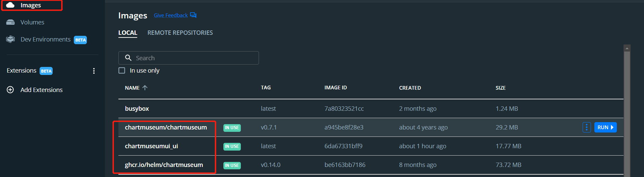Select the chartmuseum/chartmuseum image name
The height and width of the screenshot is (177, 644).
click(166, 127)
